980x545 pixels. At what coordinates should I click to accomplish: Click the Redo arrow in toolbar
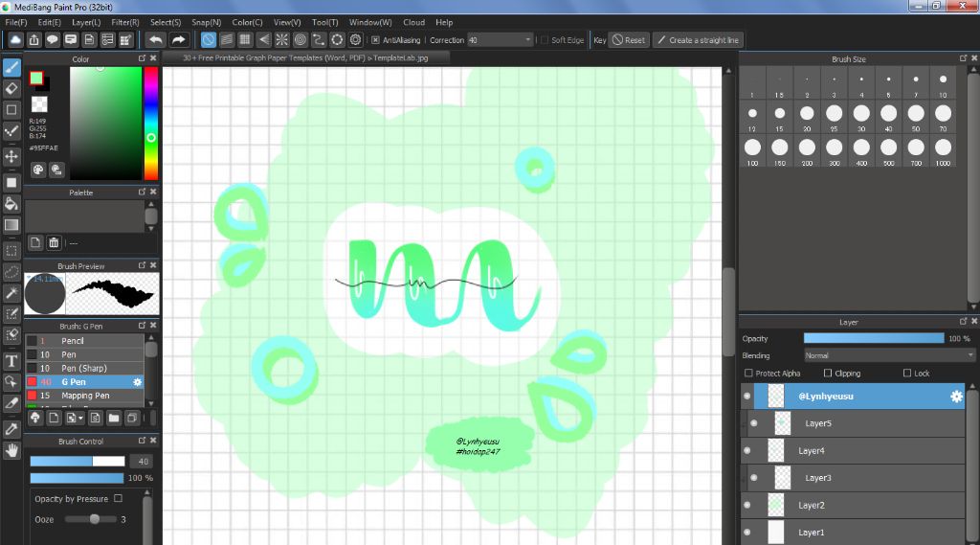[179, 40]
